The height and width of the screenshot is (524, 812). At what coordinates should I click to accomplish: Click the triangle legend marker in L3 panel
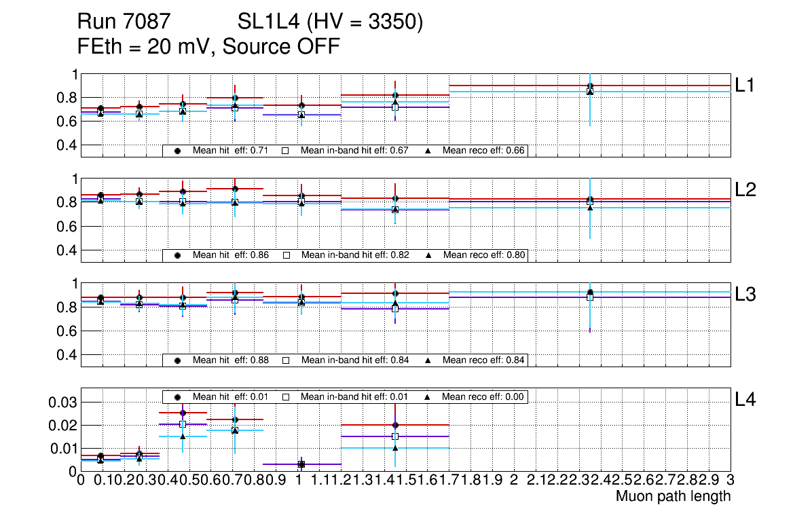428,360
